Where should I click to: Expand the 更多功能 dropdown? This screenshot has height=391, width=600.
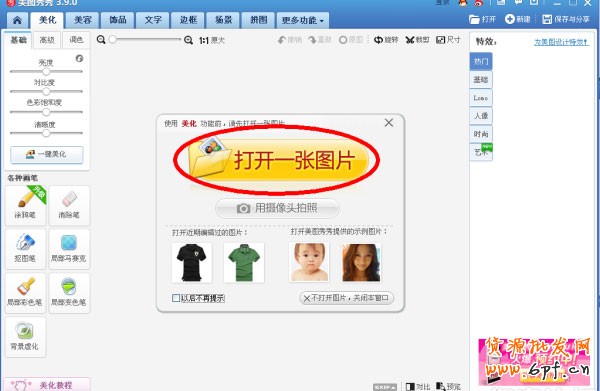coord(302,20)
